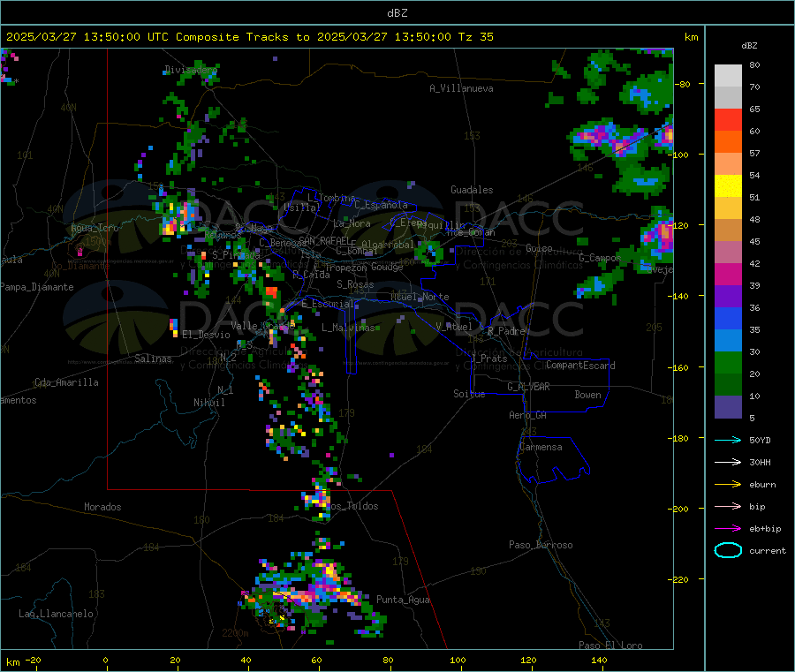The width and height of the screenshot is (795, 672).
Task: Click the 'C_Española' map label
Action: coord(381,205)
